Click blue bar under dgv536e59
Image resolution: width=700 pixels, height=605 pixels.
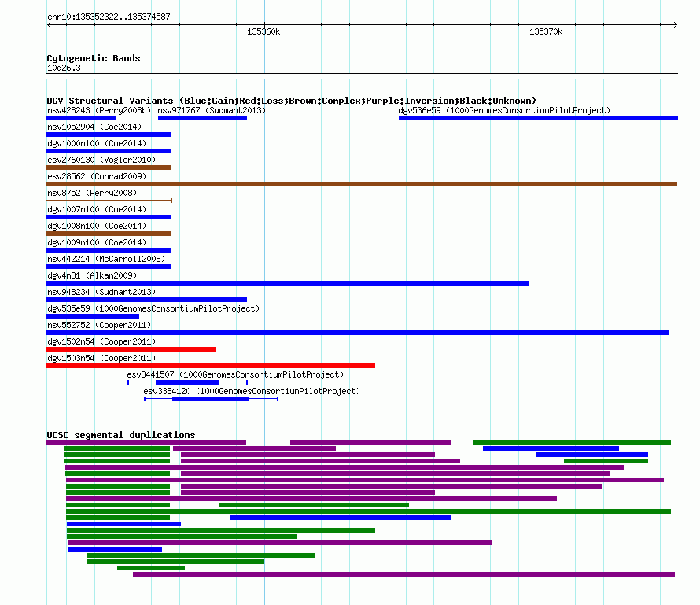pyautogui.click(x=538, y=118)
